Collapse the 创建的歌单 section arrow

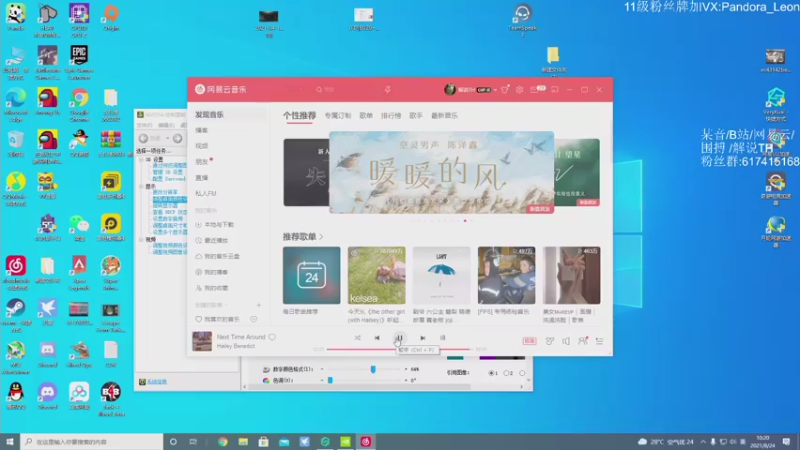point(226,305)
